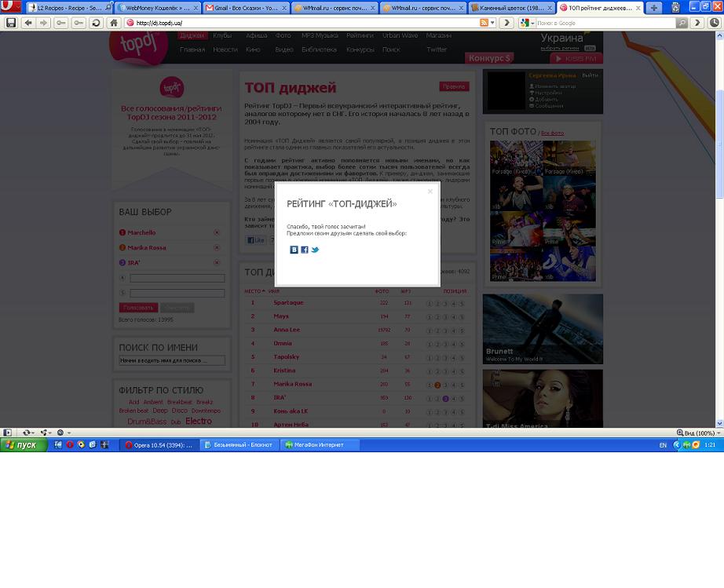The height and width of the screenshot is (588, 724).
Task: Select Drum&Bass style filter link
Action: click(147, 422)
